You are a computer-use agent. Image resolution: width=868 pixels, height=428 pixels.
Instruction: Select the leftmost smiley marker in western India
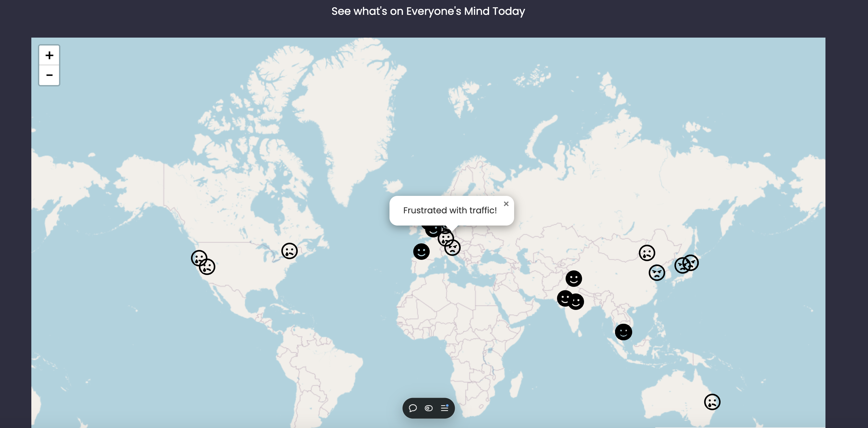click(x=563, y=298)
